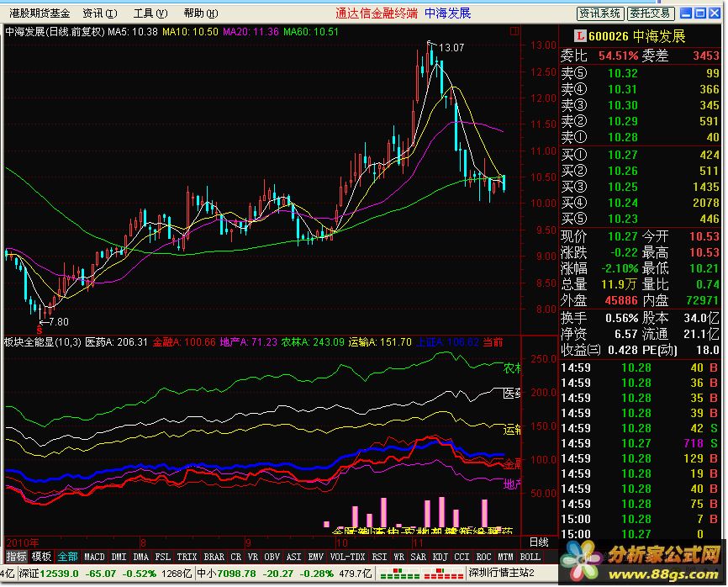728x587 pixels.
Task: Click the 买⑤ price 10.23 row
Action: [x=640, y=219]
